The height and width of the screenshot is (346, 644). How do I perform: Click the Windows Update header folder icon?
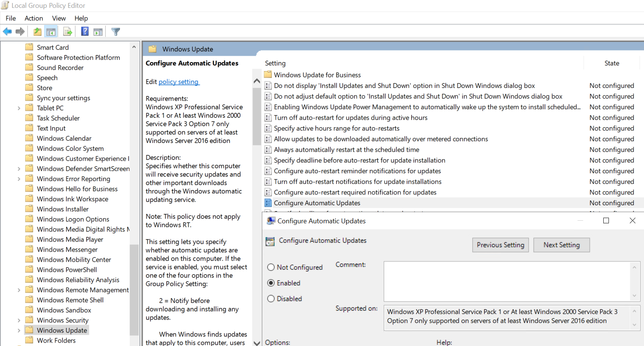pyautogui.click(x=152, y=49)
